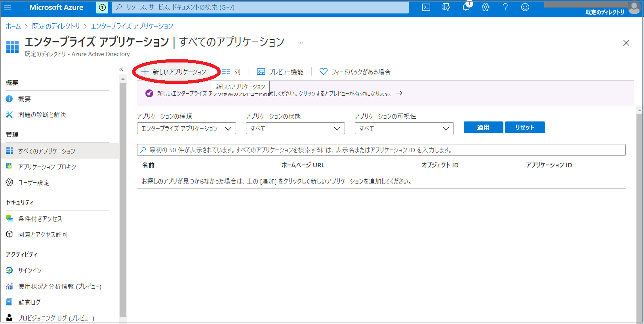Click the help question mark icon
This screenshot has height=324, width=644.
point(505,7)
